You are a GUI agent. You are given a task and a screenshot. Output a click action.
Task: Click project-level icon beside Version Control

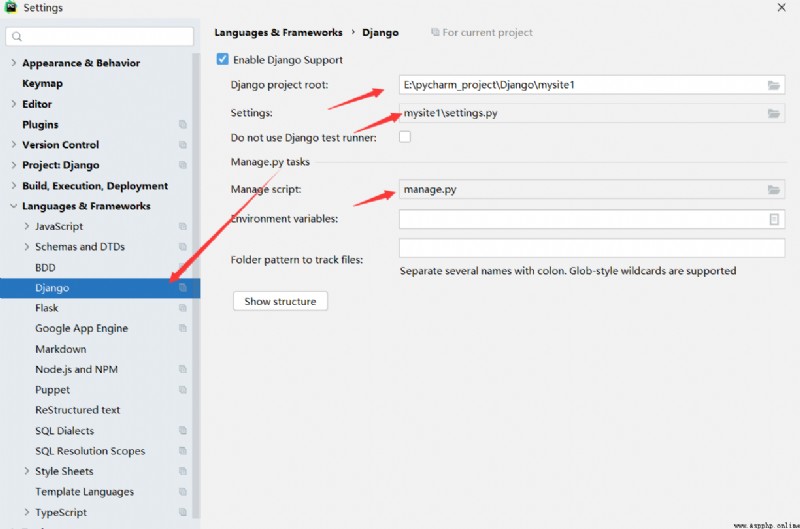[x=183, y=145]
